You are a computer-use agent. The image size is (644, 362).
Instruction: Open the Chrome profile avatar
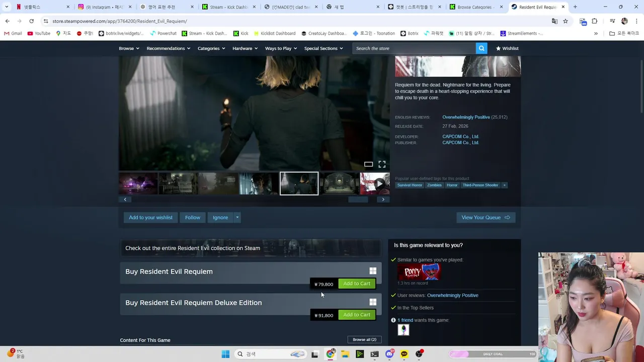click(x=624, y=21)
